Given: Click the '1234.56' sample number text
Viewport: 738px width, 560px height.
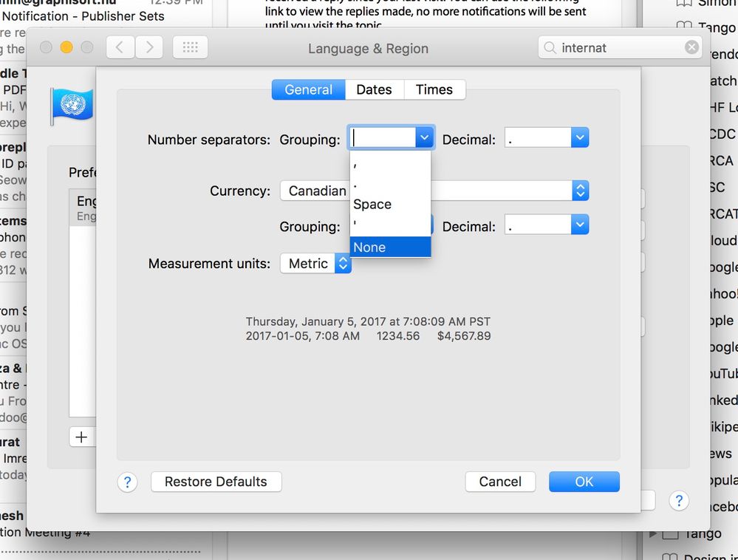Looking at the screenshot, I should pos(397,336).
